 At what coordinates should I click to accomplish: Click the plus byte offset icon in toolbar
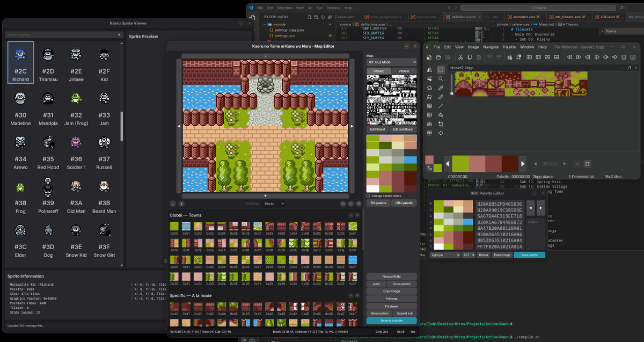[633, 57]
